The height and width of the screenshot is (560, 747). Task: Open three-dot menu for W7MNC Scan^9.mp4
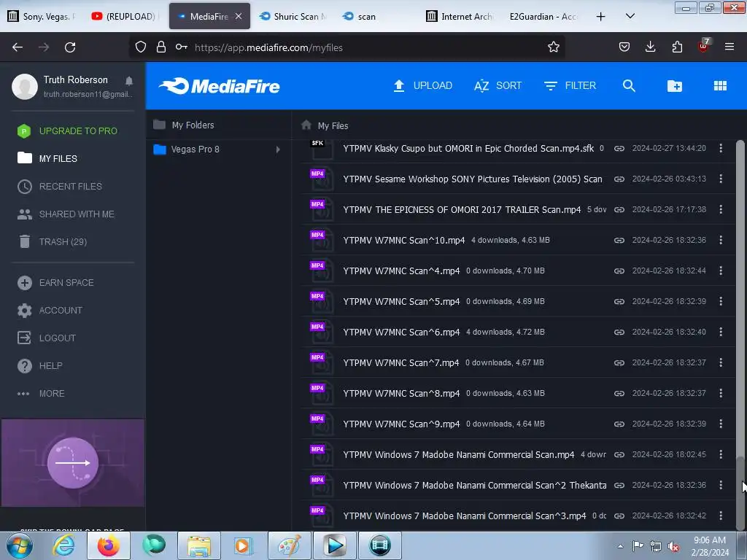click(721, 424)
